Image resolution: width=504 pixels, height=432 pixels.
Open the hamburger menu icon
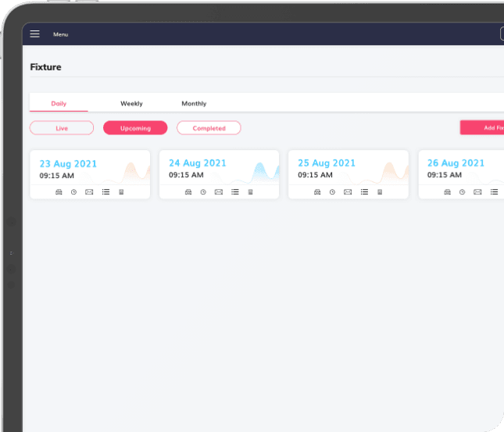pos(34,34)
